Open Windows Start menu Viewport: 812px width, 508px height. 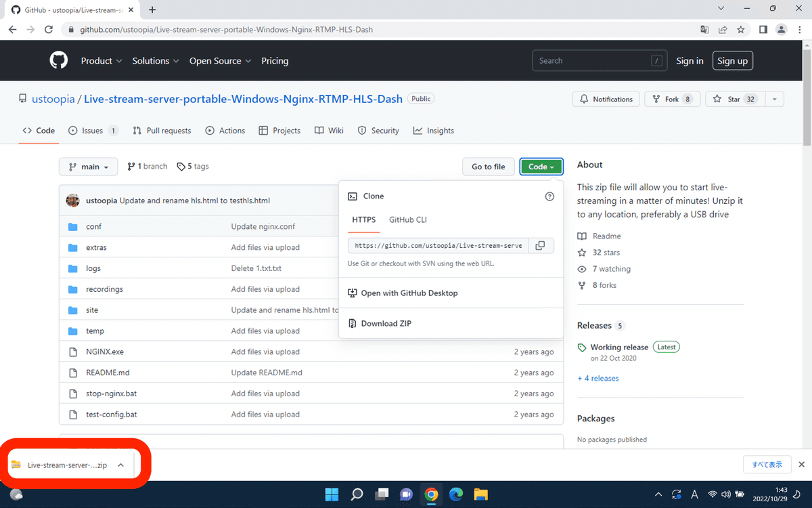[x=332, y=494]
